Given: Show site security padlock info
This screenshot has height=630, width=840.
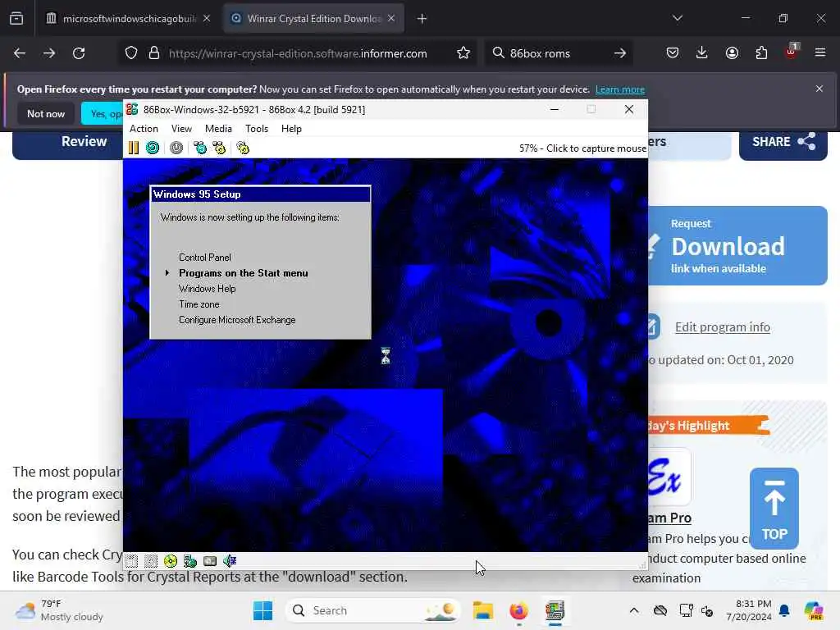Looking at the screenshot, I should click(154, 53).
